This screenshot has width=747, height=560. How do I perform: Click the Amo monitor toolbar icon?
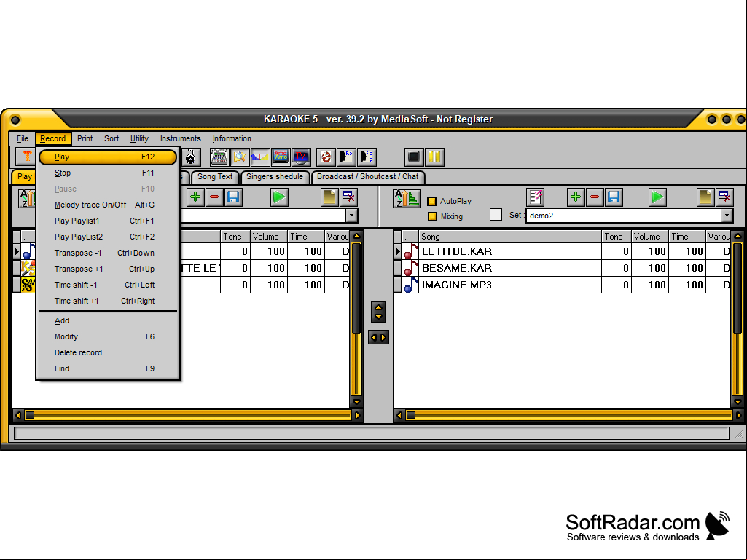coord(281,157)
